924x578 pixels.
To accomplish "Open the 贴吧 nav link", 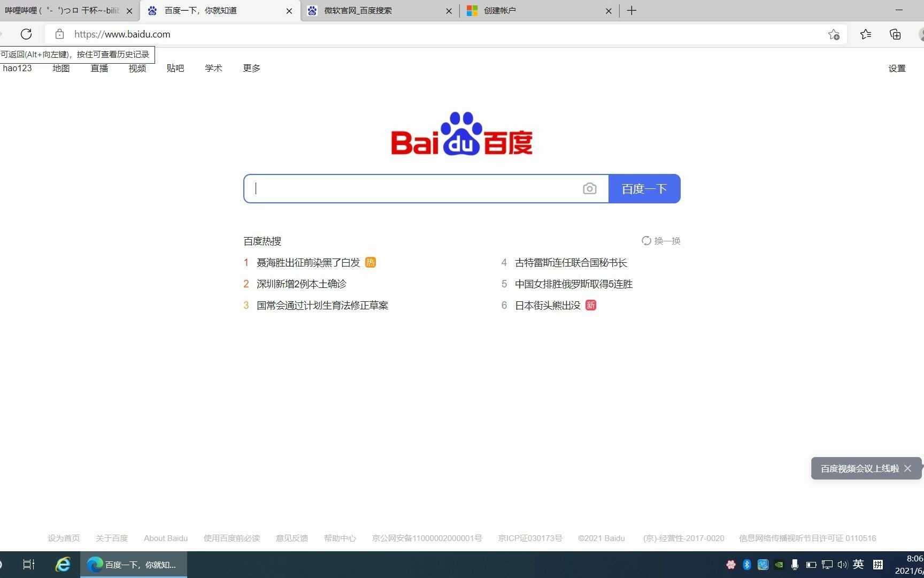I will click(x=175, y=68).
